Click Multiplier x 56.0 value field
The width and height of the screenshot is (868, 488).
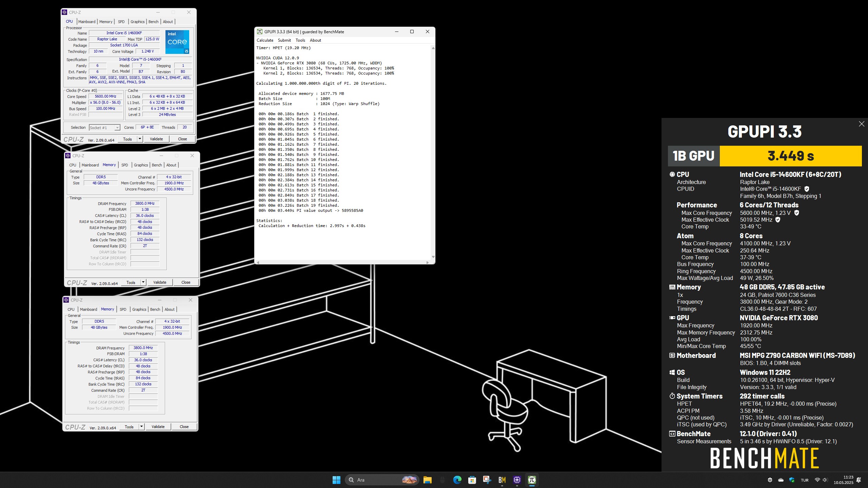105,103
